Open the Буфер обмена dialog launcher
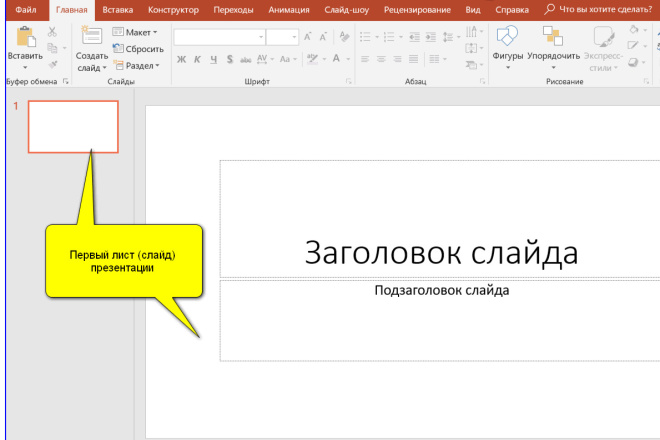This screenshot has height=440, width=660. 66,81
